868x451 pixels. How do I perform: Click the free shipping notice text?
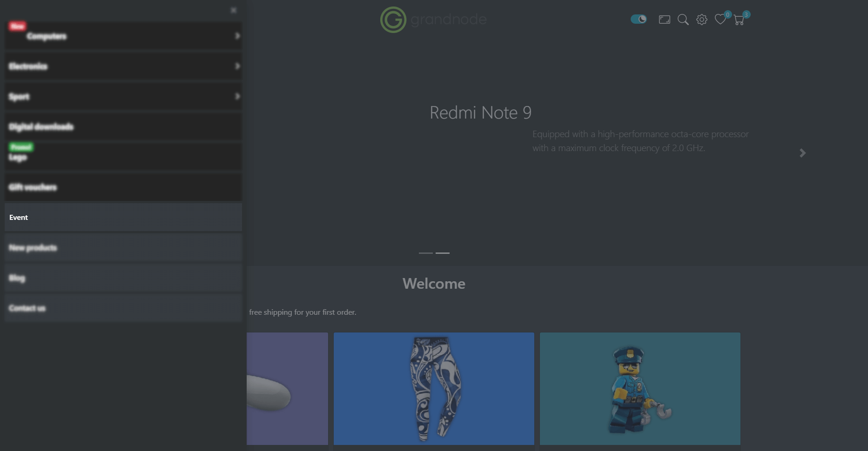tap(303, 312)
